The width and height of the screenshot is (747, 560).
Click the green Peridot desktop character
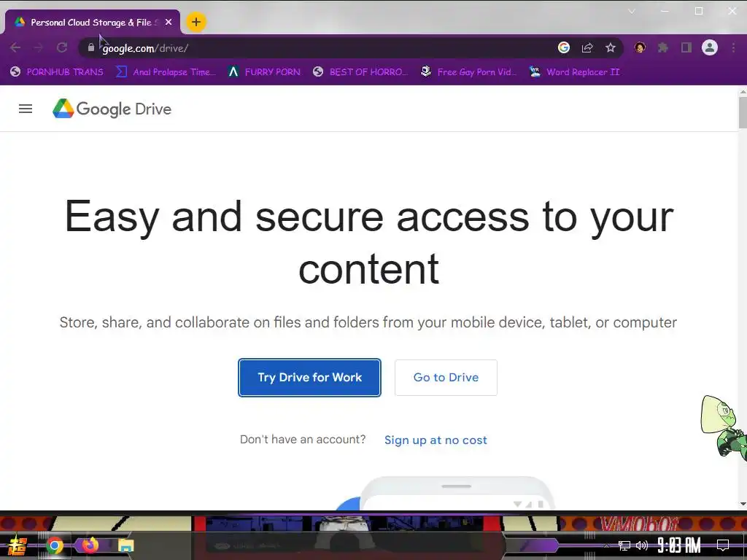[x=724, y=428]
